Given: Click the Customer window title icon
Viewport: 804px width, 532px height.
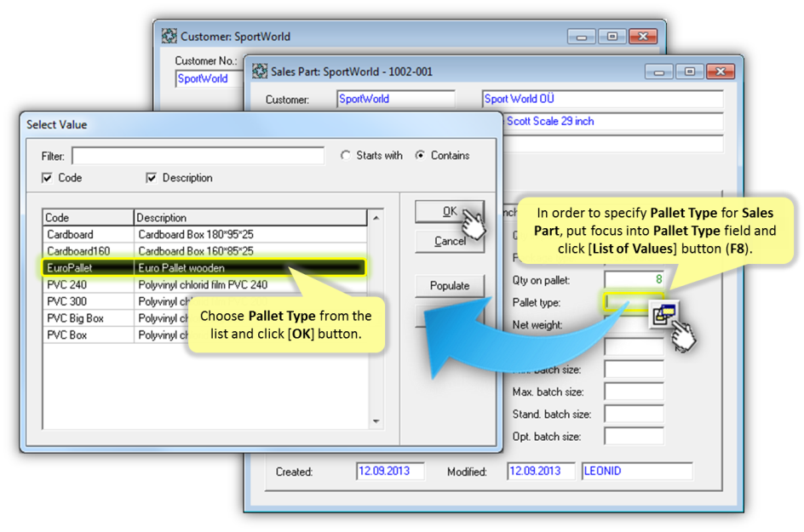Looking at the screenshot, I should point(169,36).
